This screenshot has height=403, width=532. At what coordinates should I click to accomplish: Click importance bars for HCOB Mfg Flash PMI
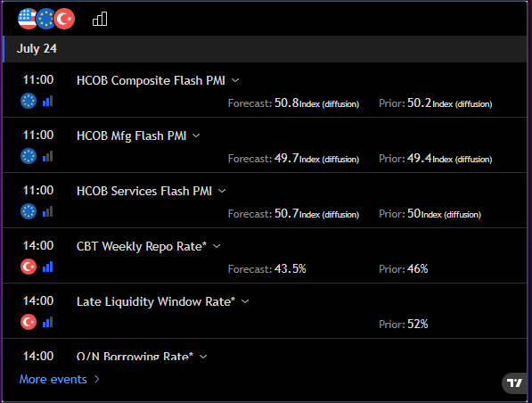[x=47, y=156]
